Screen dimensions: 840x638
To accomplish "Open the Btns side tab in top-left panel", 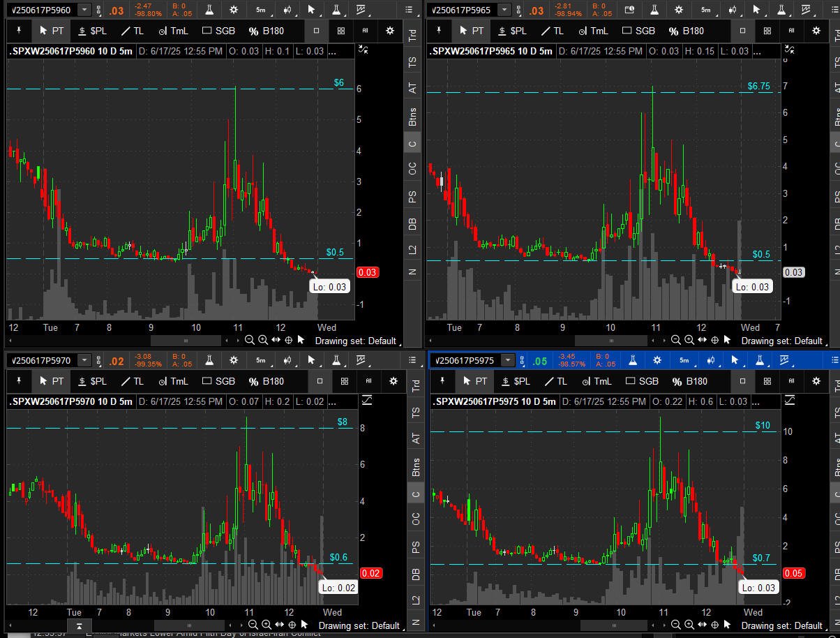I will pyautogui.click(x=413, y=116).
